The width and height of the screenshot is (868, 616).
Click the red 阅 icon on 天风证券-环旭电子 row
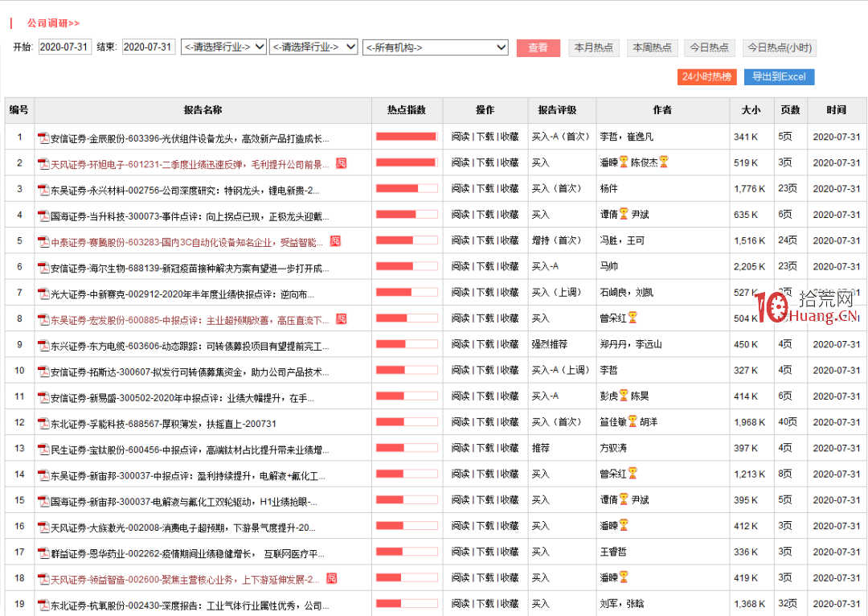pyautogui.click(x=342, y=163)
